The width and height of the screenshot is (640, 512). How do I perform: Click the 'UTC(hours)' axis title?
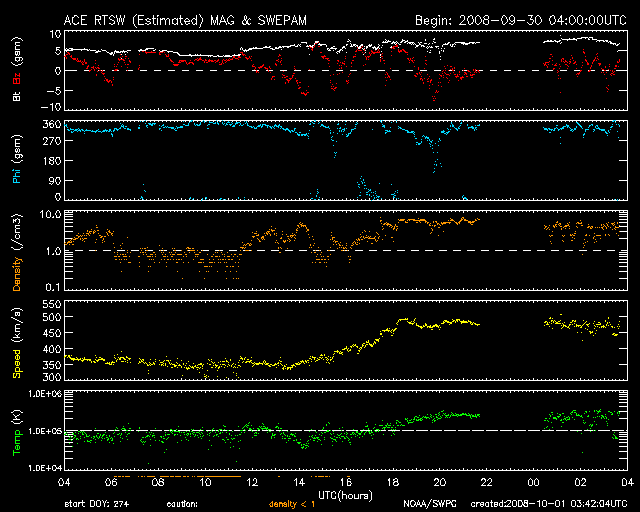[345, 496]
